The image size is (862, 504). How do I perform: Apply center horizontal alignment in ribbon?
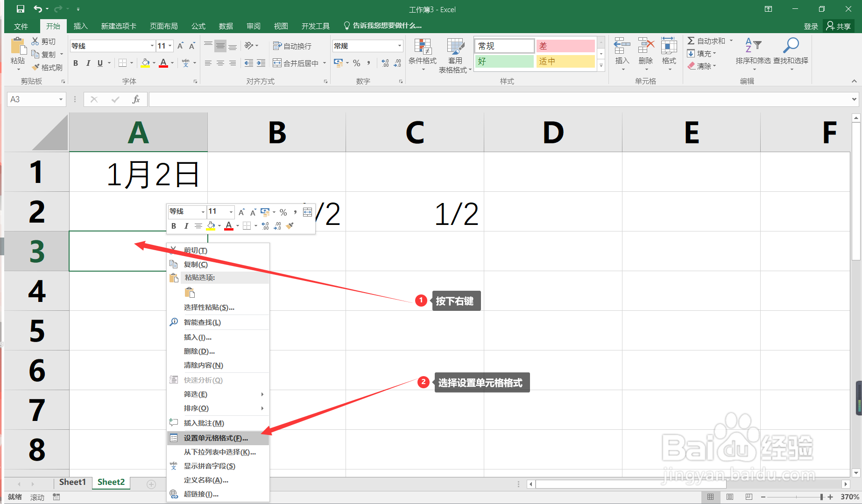pyautogui.click(x=220, y=63)
